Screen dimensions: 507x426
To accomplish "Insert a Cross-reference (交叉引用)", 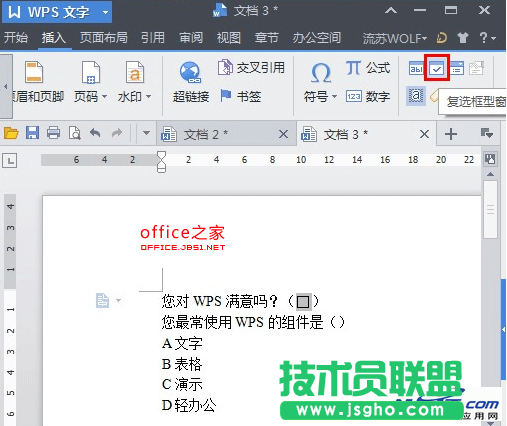I will tap(251, 68).
